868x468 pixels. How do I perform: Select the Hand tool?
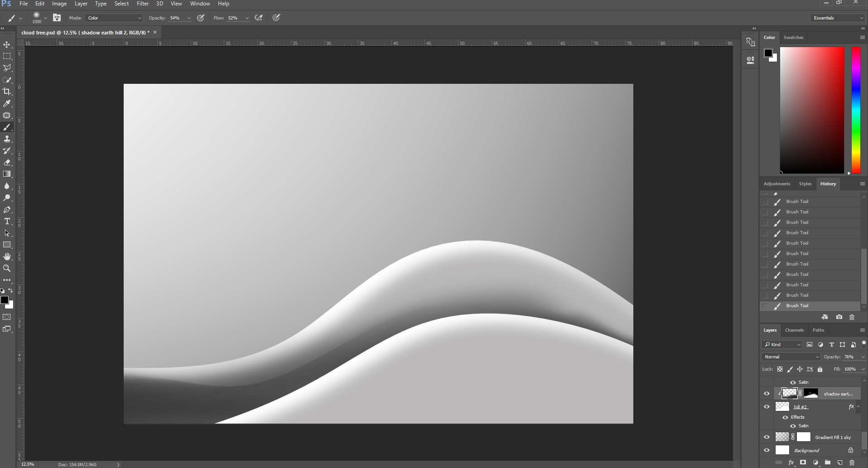click(7, 256)
